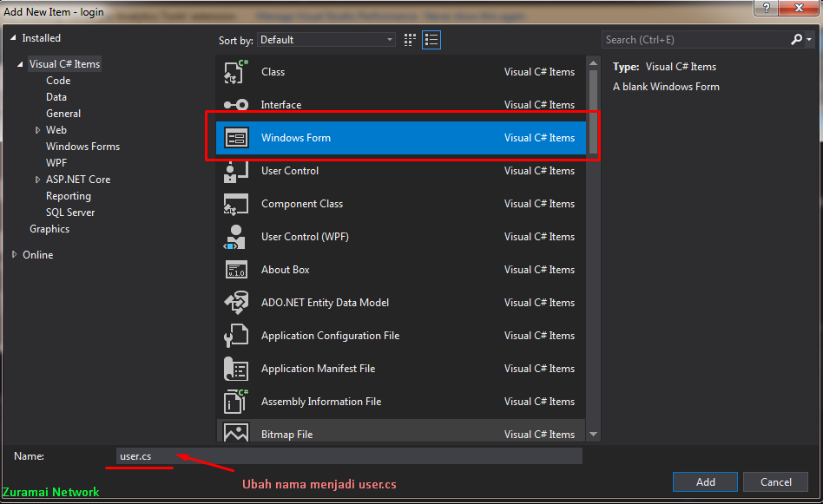823x504 pixels.
Task: Click the Cancel button
Action: tap(775, 481)
